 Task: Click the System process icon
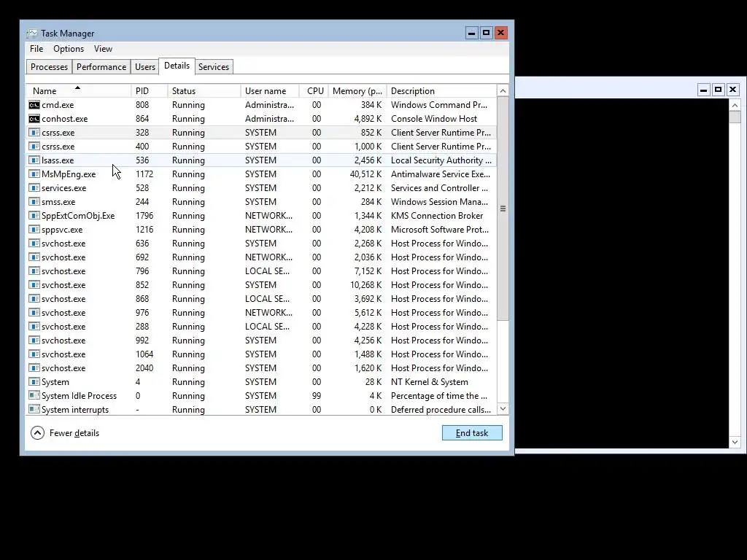34,381
